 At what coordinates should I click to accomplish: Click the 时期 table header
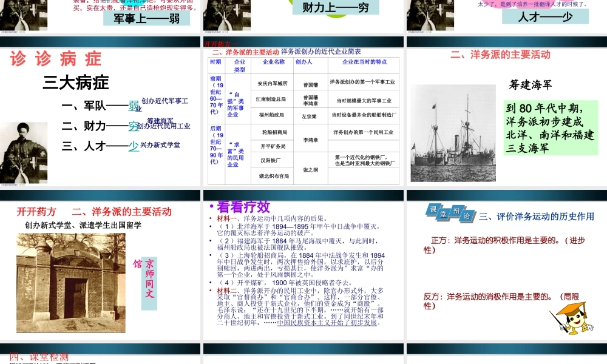(x=215, y=62)
